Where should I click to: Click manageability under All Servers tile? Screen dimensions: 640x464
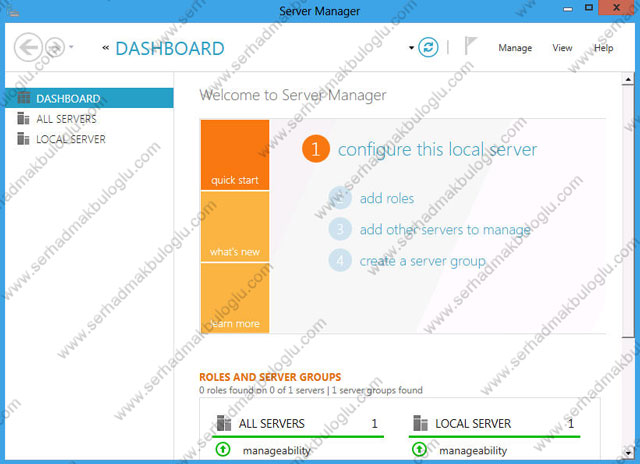[x=276, y=451]
